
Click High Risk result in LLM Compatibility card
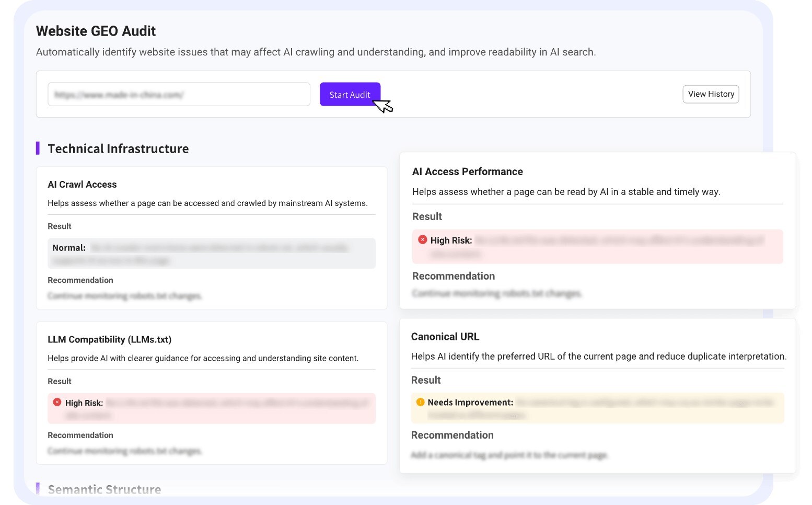[x=212, y=409]
